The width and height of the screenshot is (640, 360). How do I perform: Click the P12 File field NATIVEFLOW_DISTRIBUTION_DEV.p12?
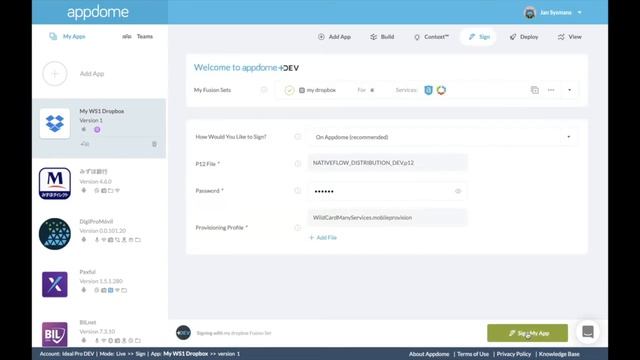[387, 163]
